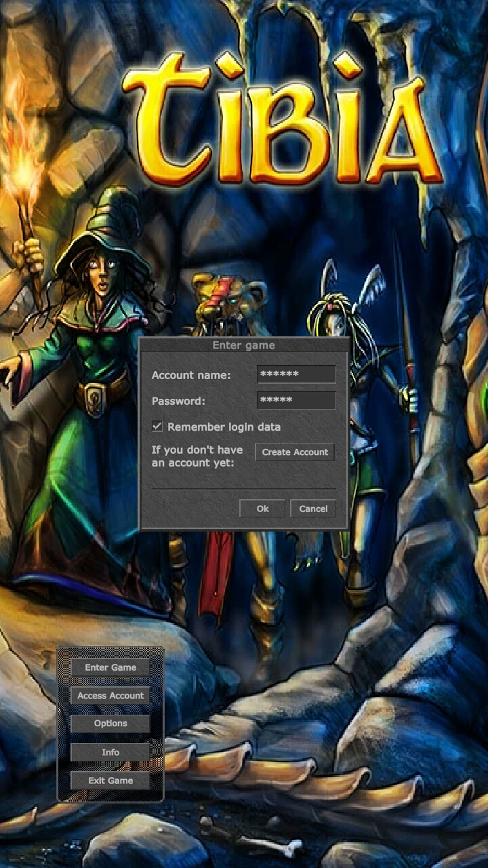Click the 'Enter game' dialog title

[x=244, y=345]
